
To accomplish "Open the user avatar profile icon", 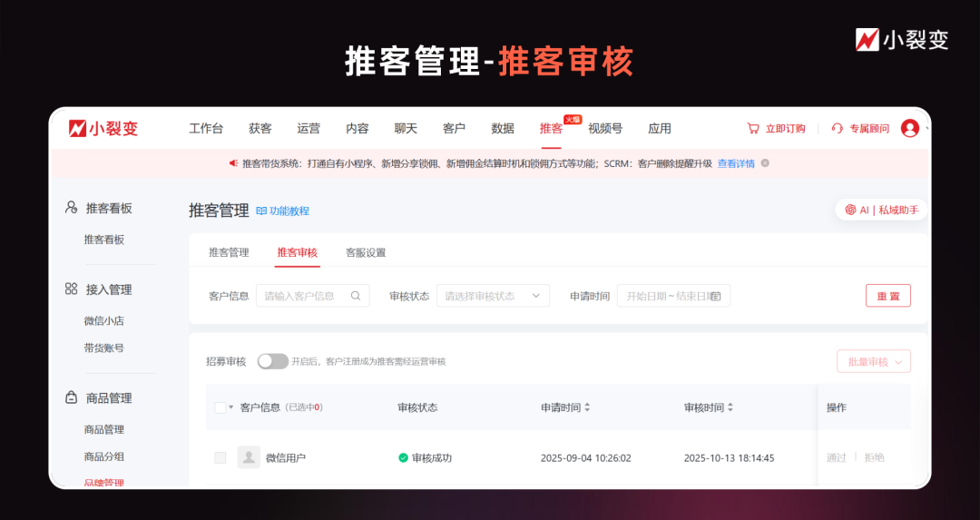I will point(909,129).
